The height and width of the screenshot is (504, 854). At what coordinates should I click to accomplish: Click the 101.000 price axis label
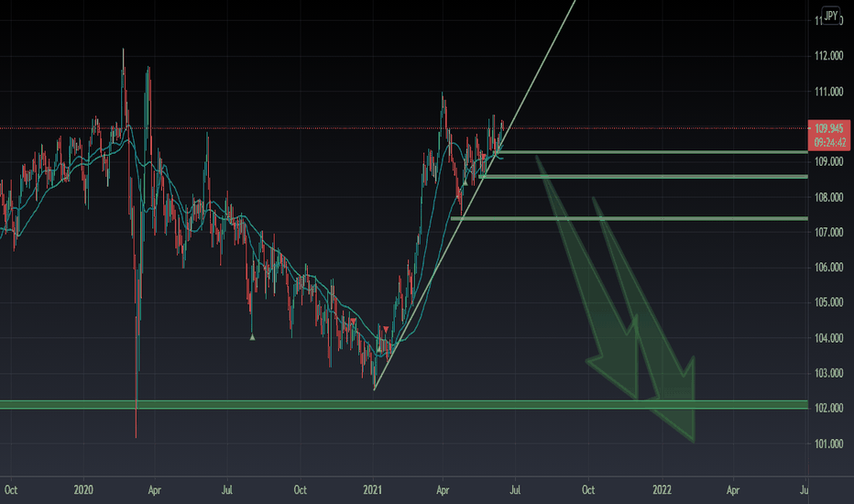(x=829, y=444)
